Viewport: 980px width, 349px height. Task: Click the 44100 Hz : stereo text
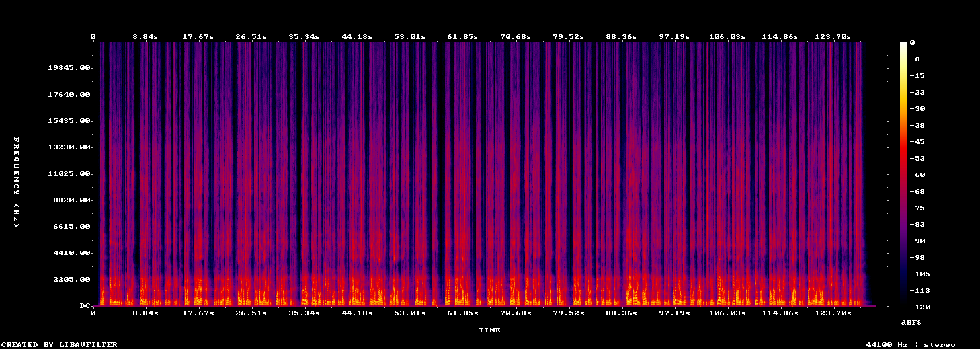[911, 344]
